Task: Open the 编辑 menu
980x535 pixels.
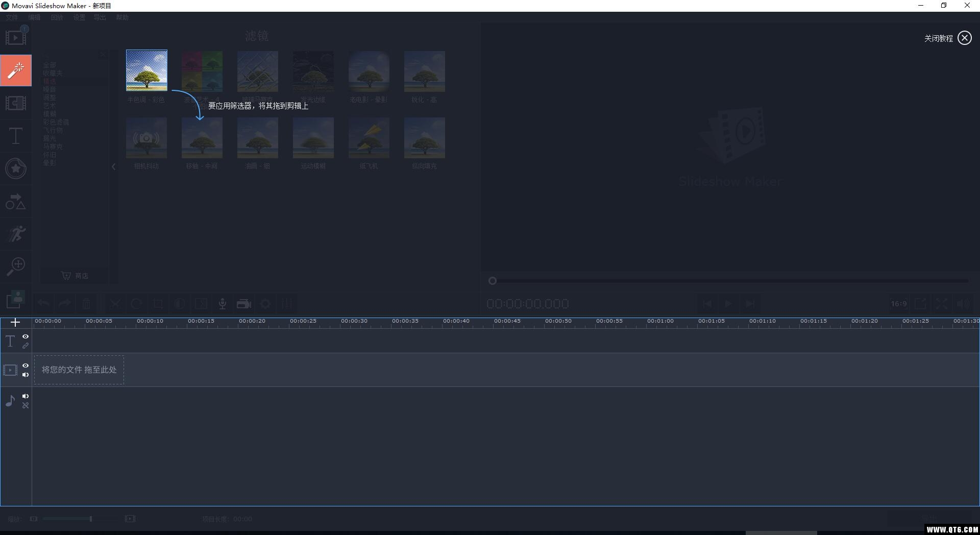Action: (34, 17)
